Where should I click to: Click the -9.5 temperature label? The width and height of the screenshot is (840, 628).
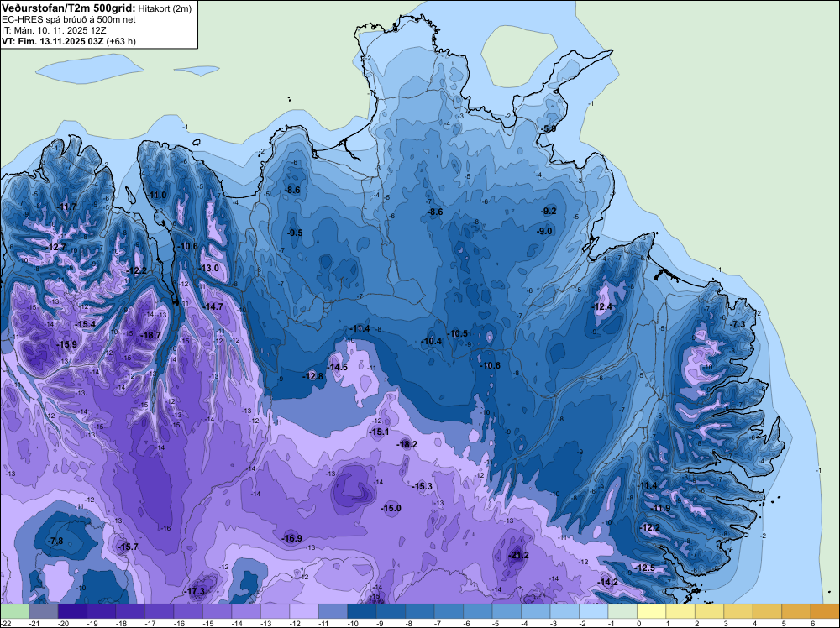coord(295,233)
